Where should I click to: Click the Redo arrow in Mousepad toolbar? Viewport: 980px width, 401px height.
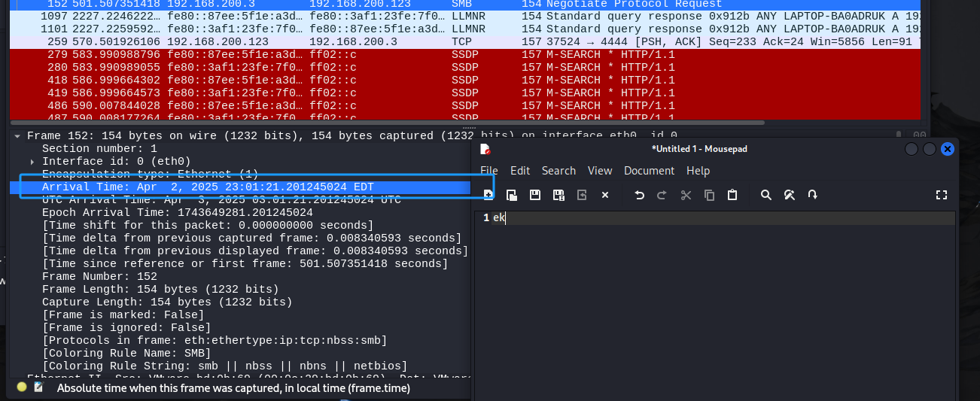(x=662, y=195)
